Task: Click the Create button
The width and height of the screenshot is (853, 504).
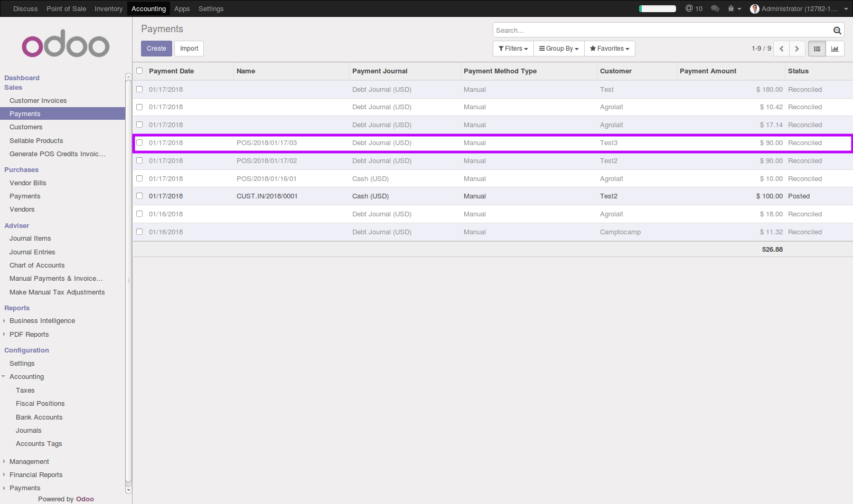Action: pos(156,48)
